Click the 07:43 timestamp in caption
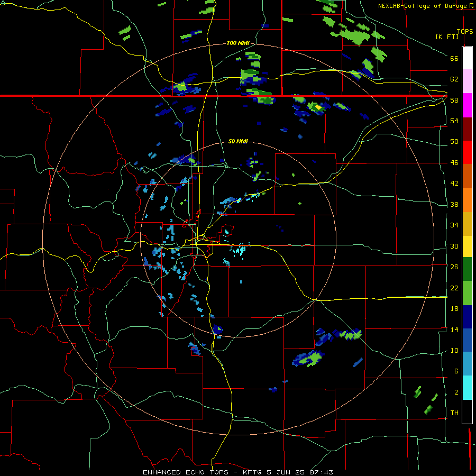The image size is (476, 476). click(321, 472)
